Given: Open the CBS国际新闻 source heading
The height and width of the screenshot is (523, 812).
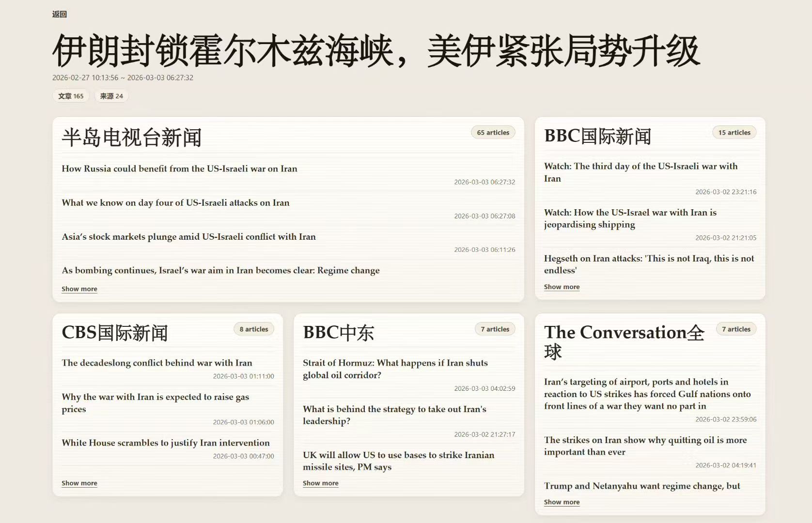Looking at the screenshot, I should 114,333.
